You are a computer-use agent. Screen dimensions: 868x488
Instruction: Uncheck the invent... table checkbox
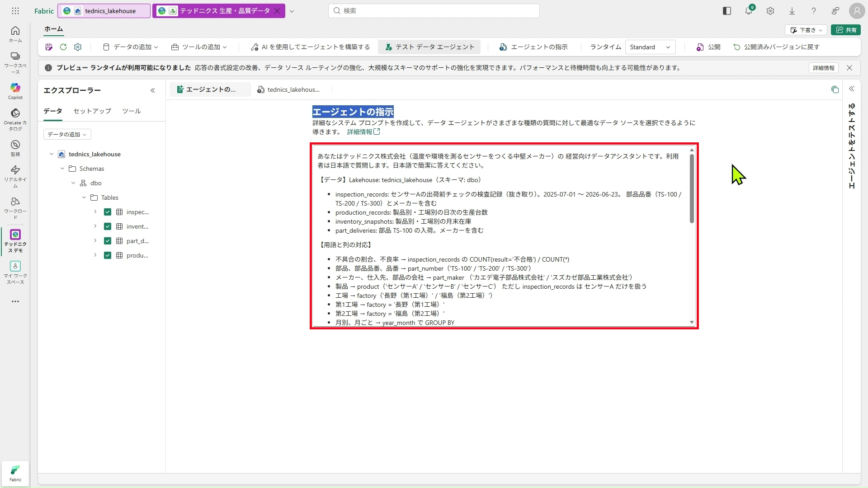(108, 226)
